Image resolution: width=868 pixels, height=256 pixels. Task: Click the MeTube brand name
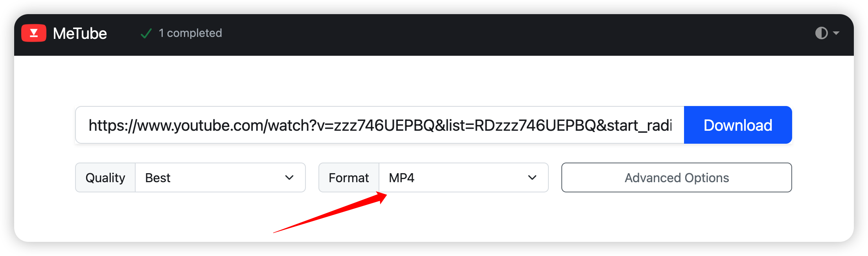80,34
